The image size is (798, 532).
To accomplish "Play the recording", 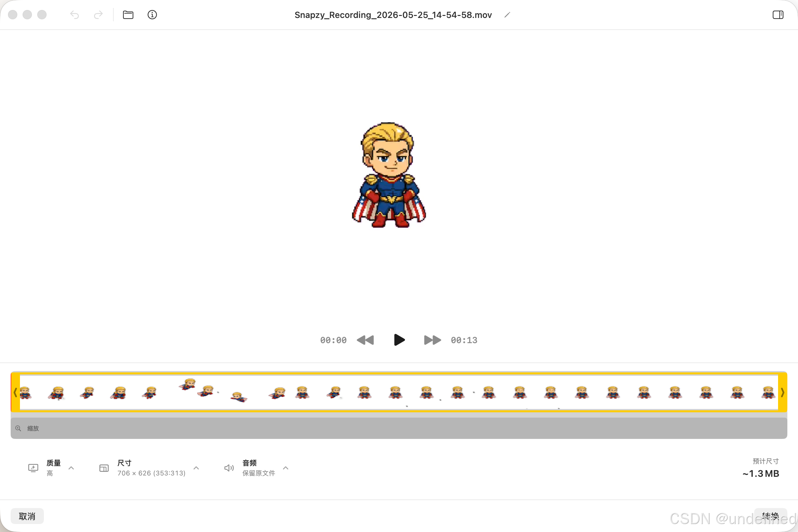I will tap(399, 340).
